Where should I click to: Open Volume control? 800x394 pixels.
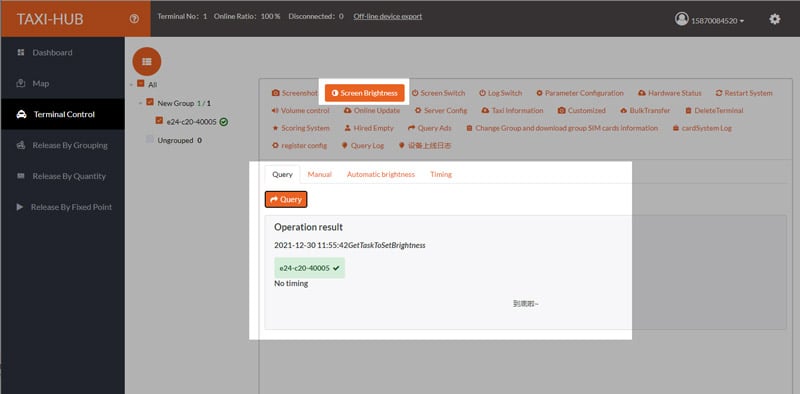[x=301, y=110]
